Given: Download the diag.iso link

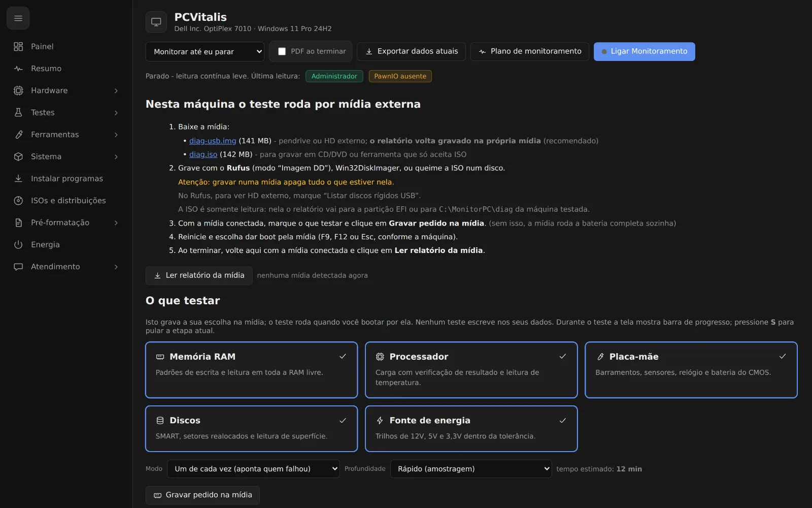Looking at the screenshot, I should pos(203,154).
